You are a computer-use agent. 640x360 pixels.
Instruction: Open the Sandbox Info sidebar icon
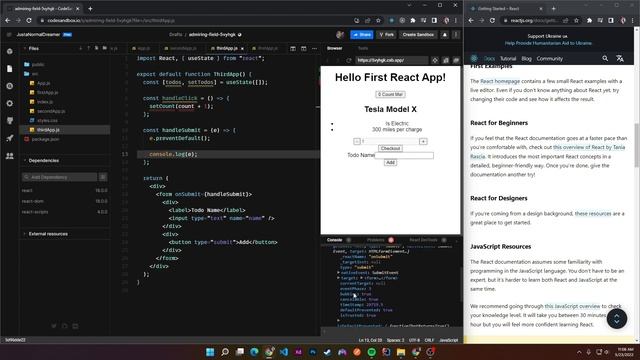[10, 51]
